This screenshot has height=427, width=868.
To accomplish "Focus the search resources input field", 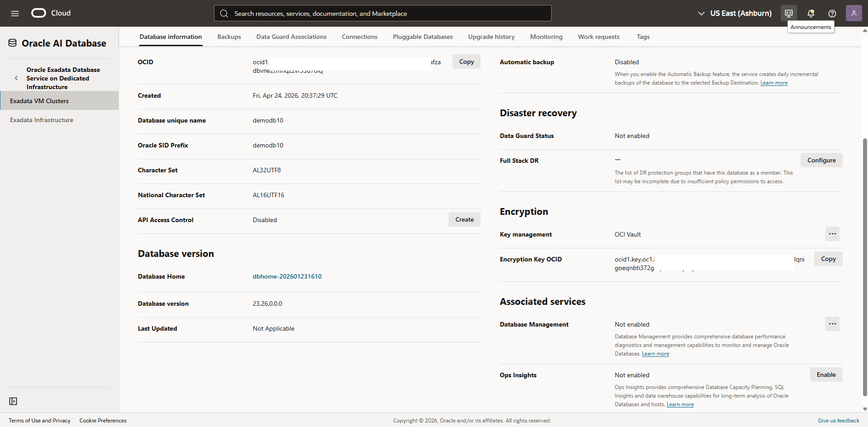I will coord(383,13).
